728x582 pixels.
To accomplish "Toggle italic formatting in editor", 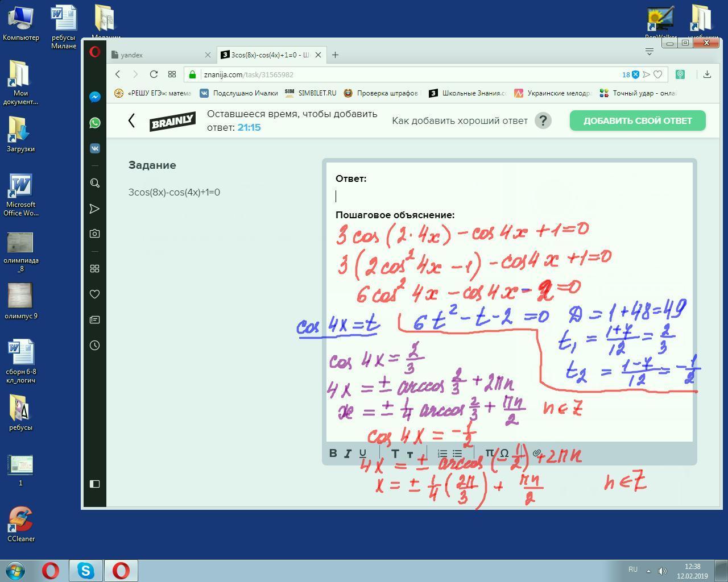I will (x=348, y=453).
